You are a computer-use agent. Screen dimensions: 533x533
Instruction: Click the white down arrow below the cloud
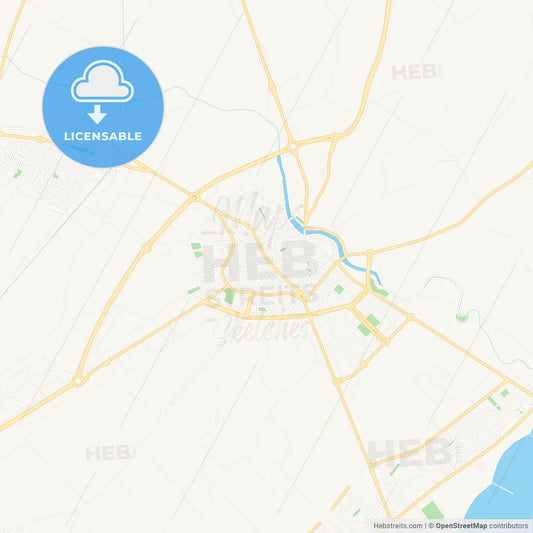(97, 115)
